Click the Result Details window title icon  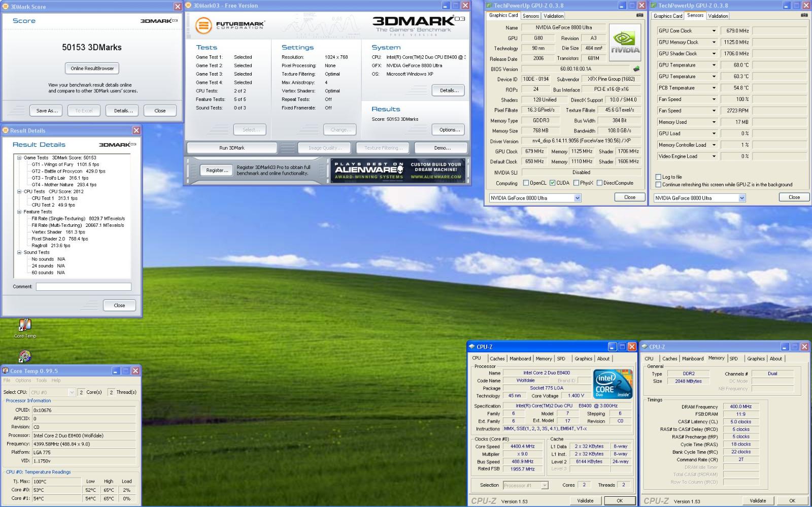pos(6,130)
